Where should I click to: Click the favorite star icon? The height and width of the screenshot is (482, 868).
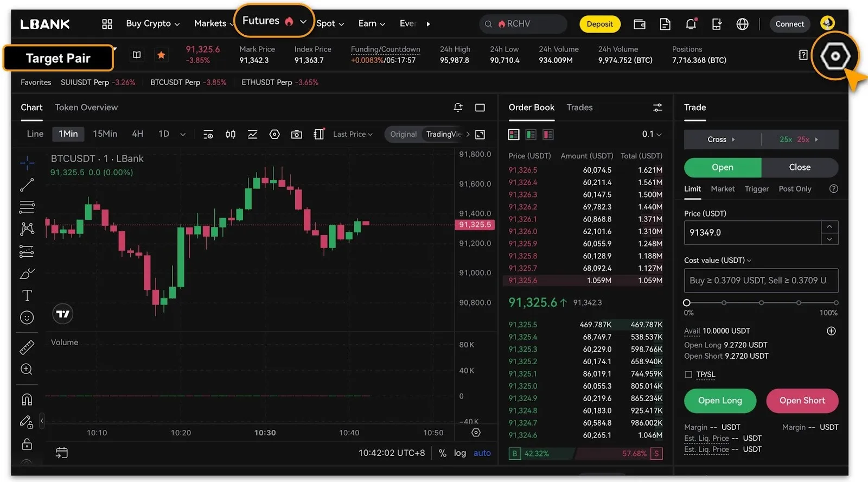point(161,55)
